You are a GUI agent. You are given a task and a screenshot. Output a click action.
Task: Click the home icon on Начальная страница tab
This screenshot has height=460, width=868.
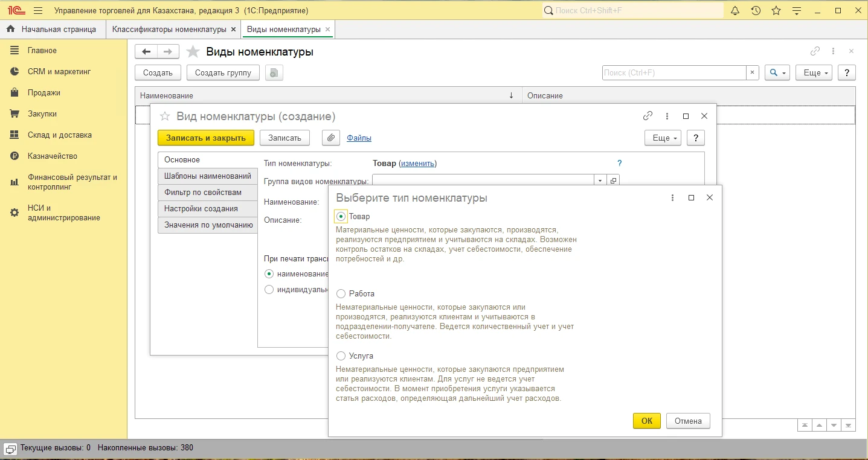10,29
